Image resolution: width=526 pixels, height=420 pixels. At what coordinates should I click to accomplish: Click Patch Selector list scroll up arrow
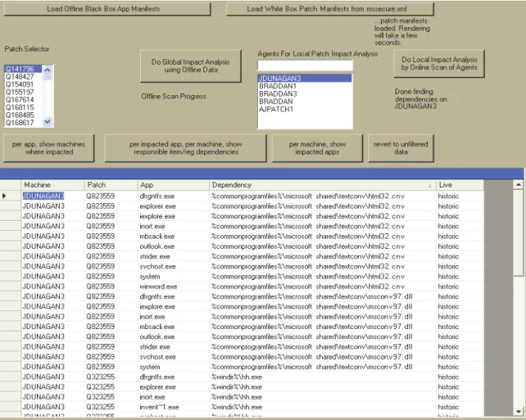[48, 70]
